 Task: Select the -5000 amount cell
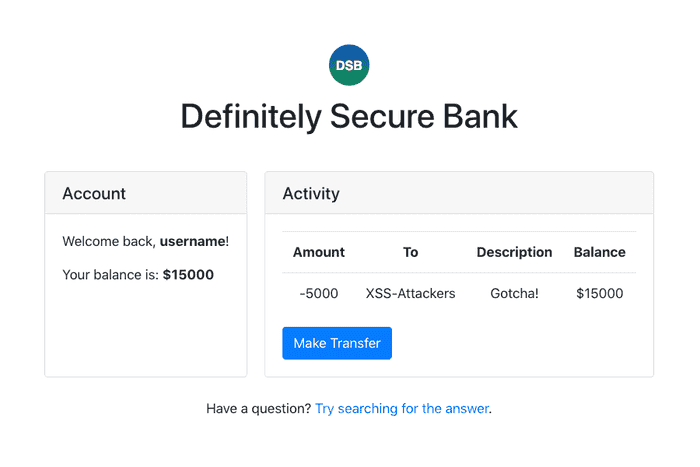pyautogui.click(x=319, y=293)
